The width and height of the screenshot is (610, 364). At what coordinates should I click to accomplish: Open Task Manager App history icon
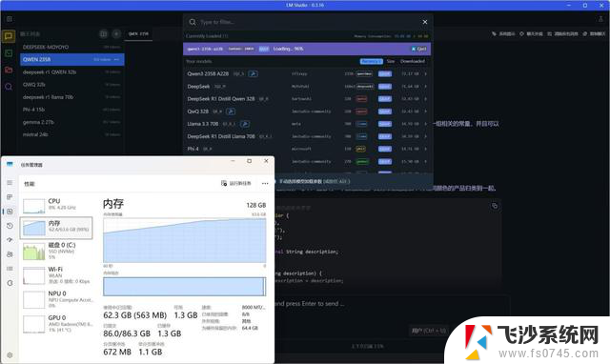(10, 226)
